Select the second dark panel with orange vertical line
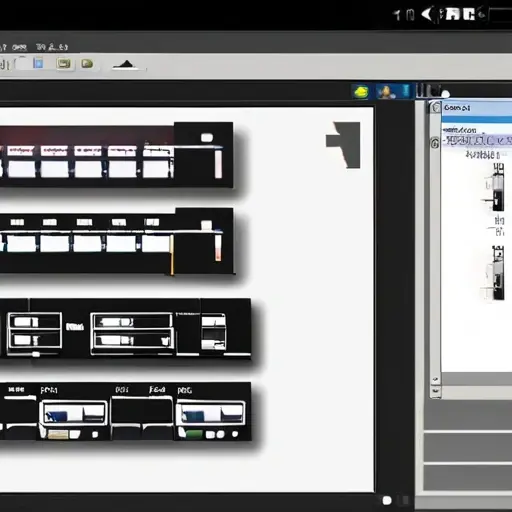The image size is (512, 512). pyautogui.click(x=116, y=241)
